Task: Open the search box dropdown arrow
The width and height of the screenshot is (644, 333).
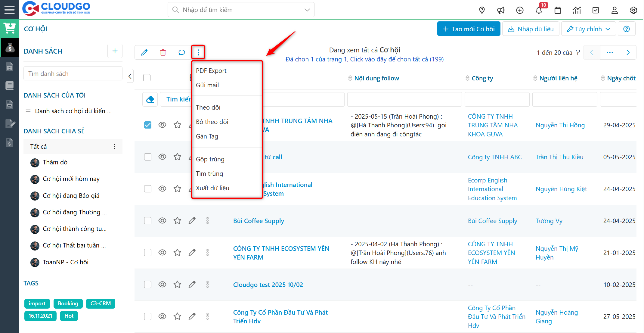Action: 307,10
